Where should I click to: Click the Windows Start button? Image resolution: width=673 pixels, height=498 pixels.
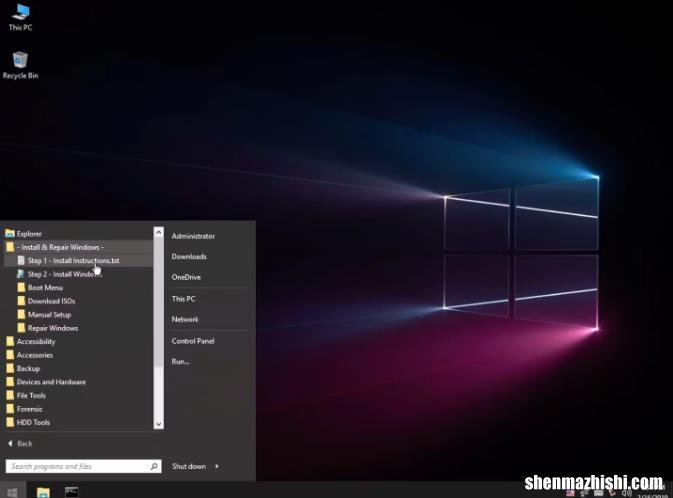pos(12,492)
